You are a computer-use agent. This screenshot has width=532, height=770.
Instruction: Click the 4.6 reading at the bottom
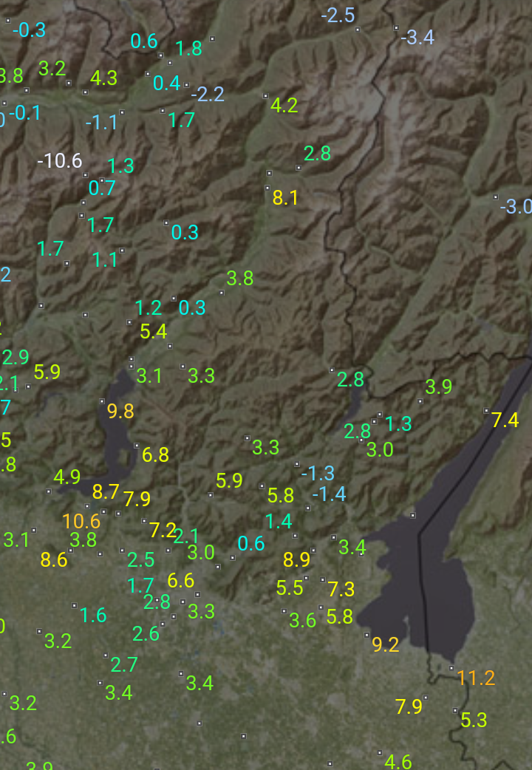[x=398, y=761]
